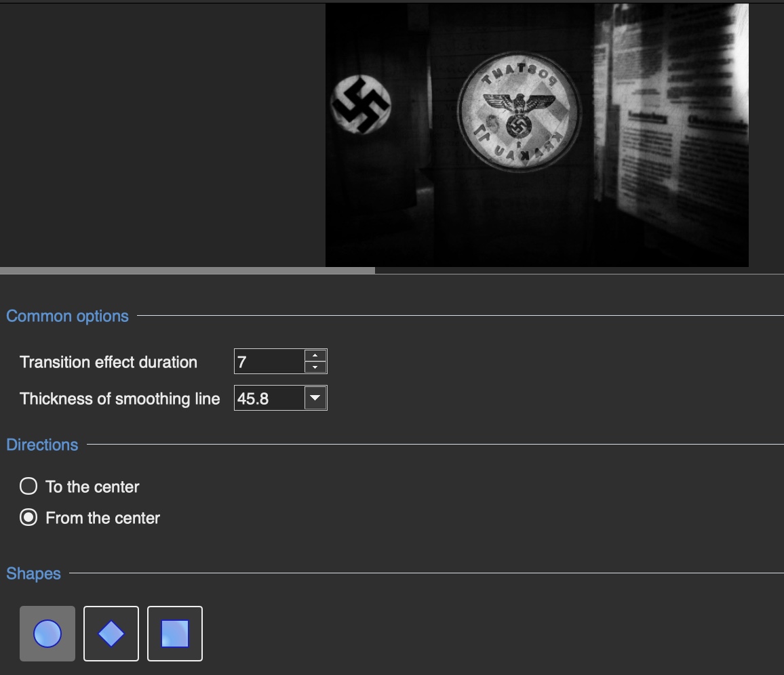Click the Shapes section heading

coord(33,573)
